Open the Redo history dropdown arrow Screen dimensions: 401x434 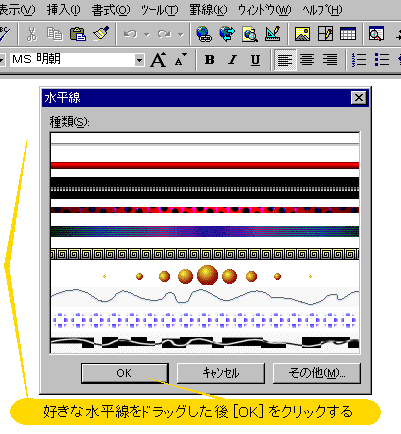click(181, 34)
